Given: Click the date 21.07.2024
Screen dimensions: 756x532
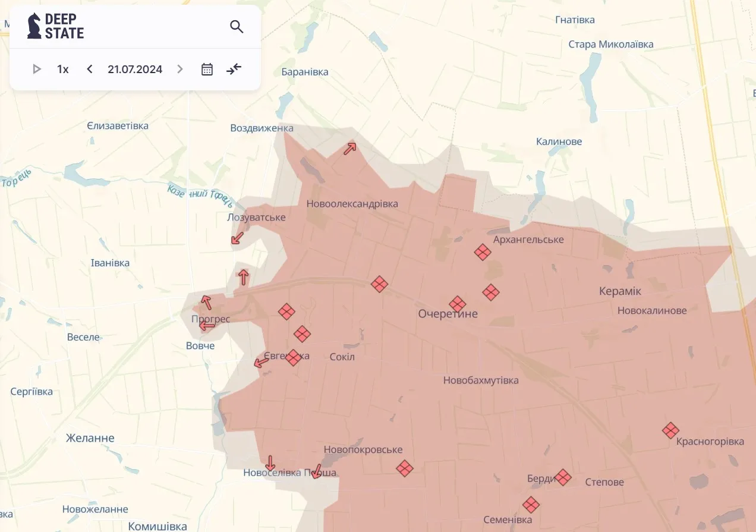Looking at the screenshot, I should (135, 69).
